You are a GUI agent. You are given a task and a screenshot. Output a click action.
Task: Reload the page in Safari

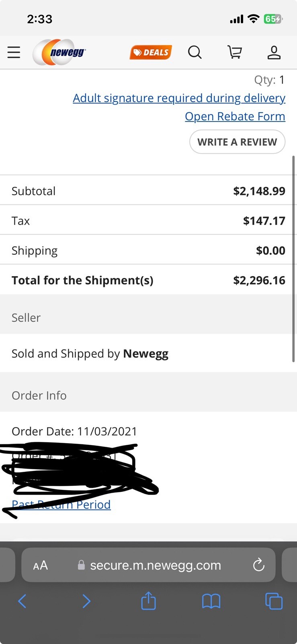pos(259,565)
